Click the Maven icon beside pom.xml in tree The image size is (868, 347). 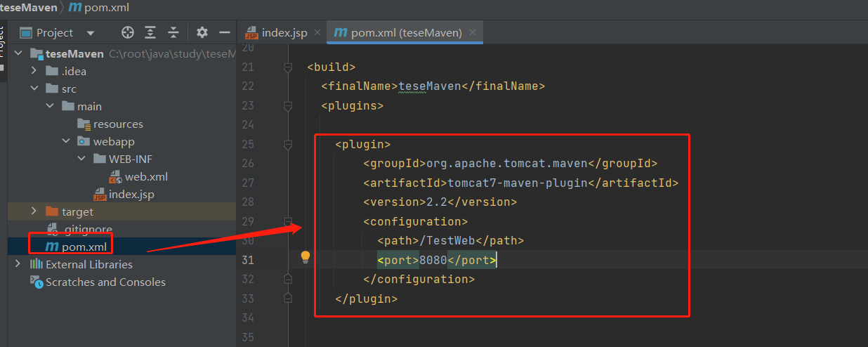tap(51, 247)
